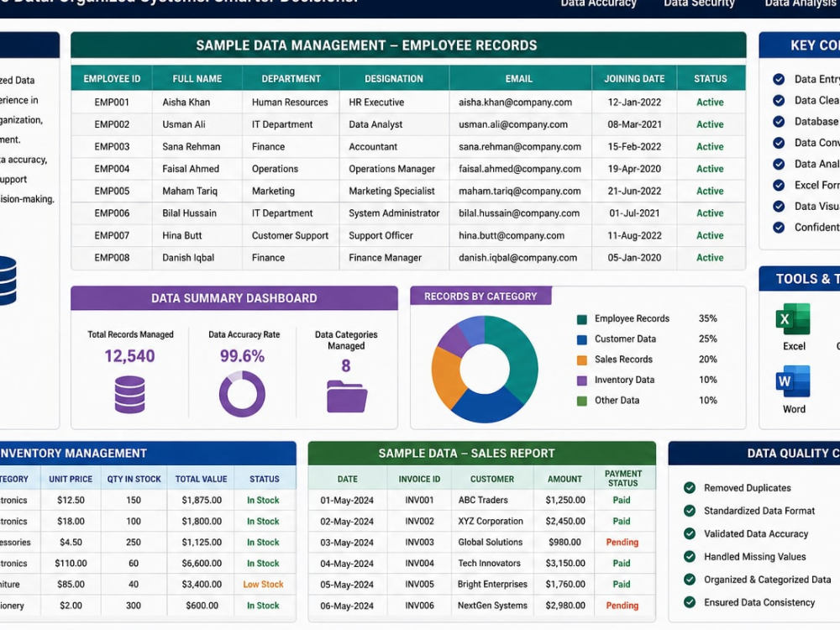Click email bilal.hussain@company.com
The width and height of the screenshot is (840, 630).
[x=519, y=213]
